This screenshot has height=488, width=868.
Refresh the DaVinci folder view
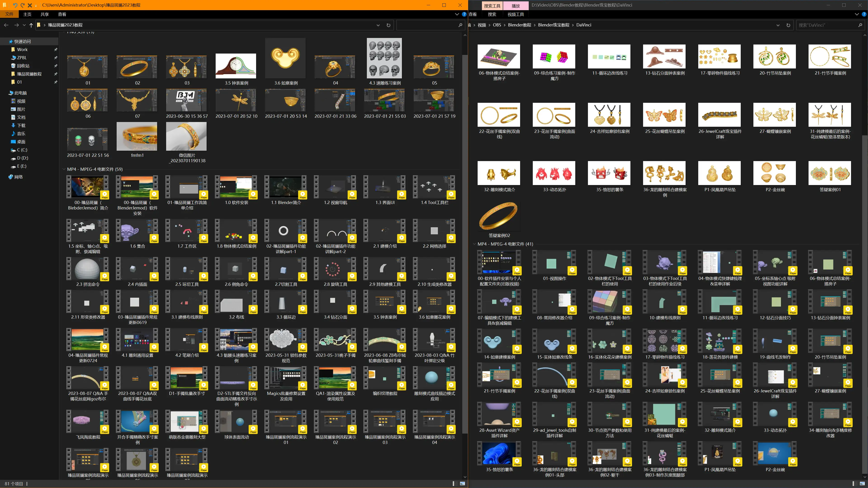coord(788,25)
